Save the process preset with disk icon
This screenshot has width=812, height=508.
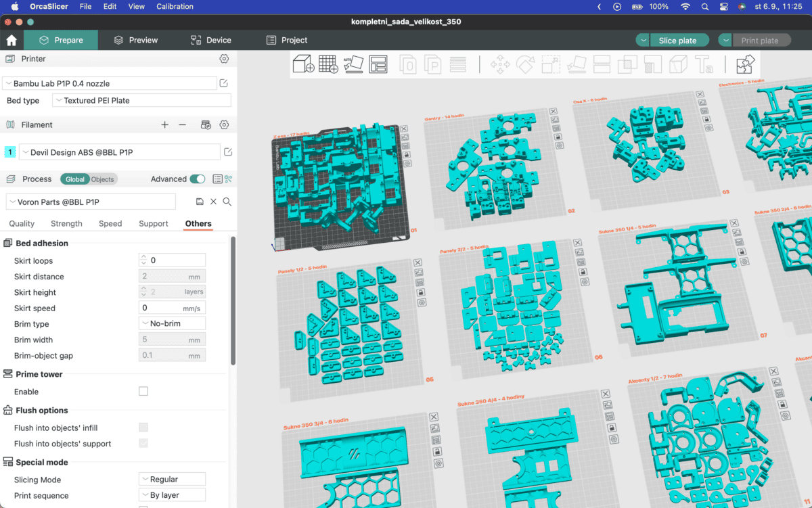point(200,202)
